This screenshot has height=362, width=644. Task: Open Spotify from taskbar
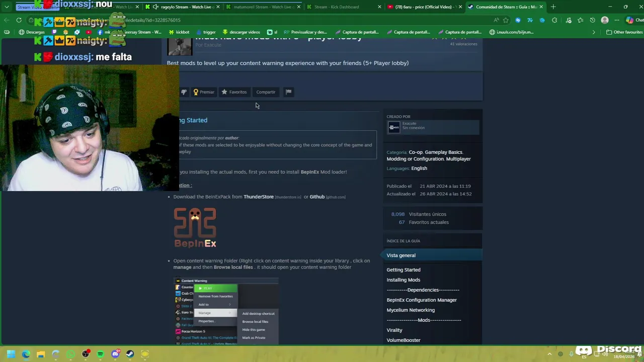point(100,354)
